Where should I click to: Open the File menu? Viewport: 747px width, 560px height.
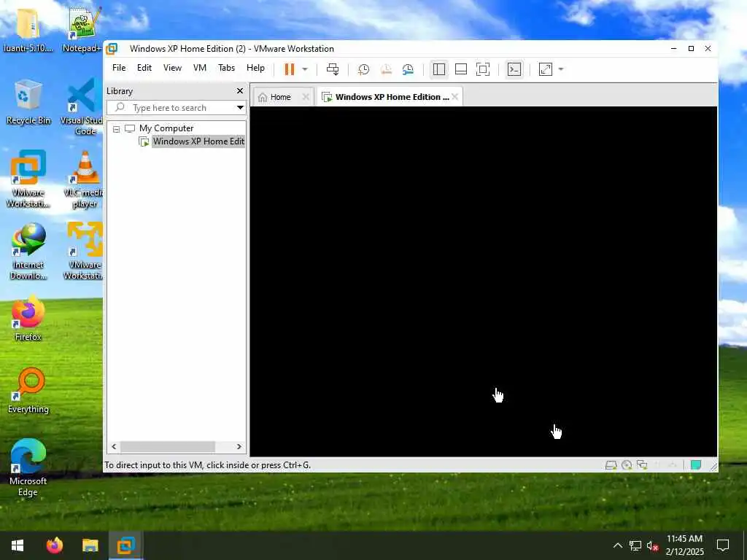(119, 68)
